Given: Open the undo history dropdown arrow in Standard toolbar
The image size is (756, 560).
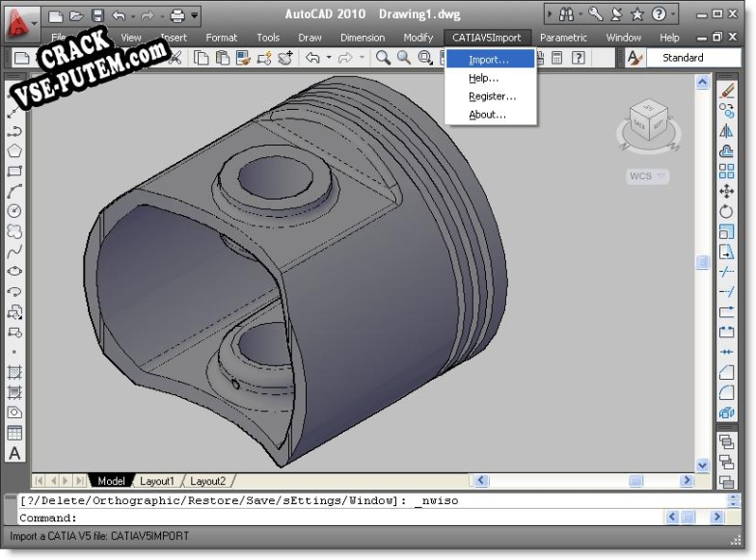Looking at the screenshot, I should 329,58.
